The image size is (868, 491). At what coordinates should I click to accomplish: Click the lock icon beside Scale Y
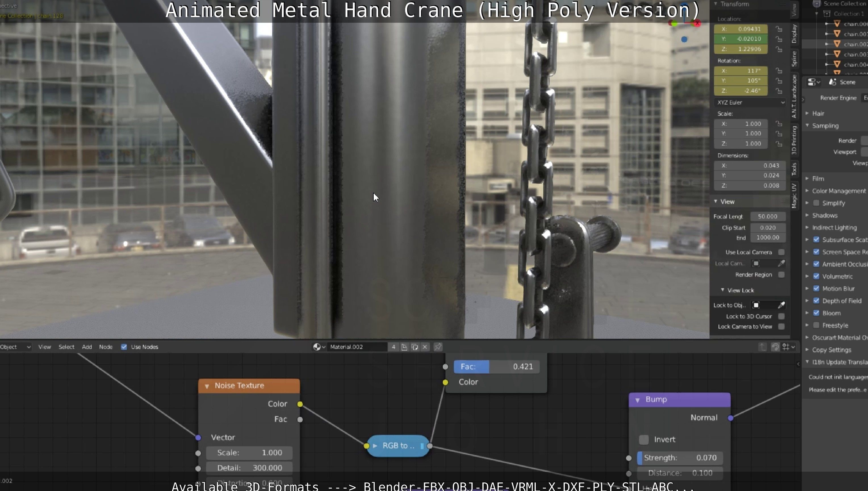pyautogui.click(x=779, y=134)
